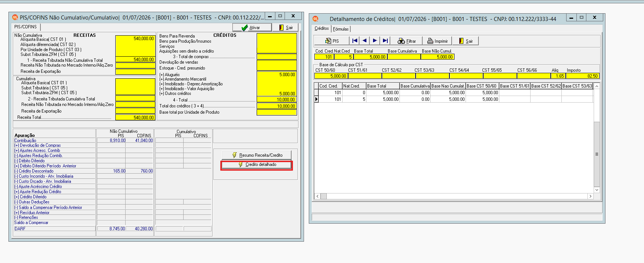Open the Filtrar binoculars tool
Viewport: 644px width, 263px height.
pos(406,41)
